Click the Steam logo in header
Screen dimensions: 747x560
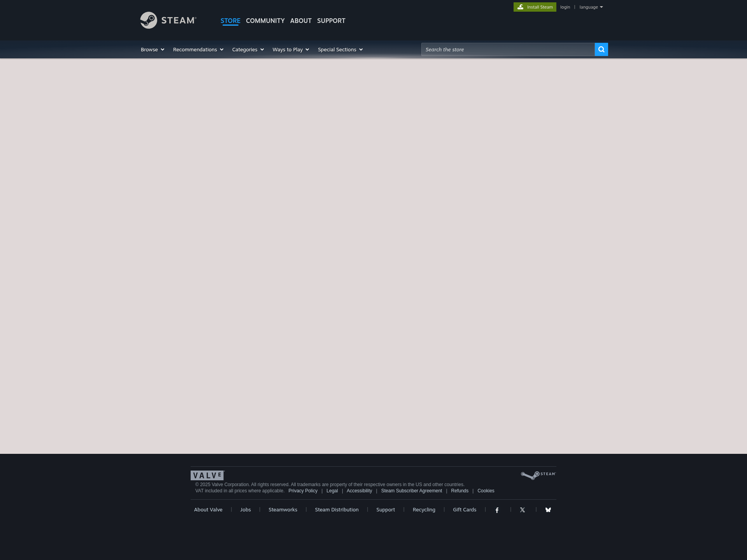[x=168, y=20]
